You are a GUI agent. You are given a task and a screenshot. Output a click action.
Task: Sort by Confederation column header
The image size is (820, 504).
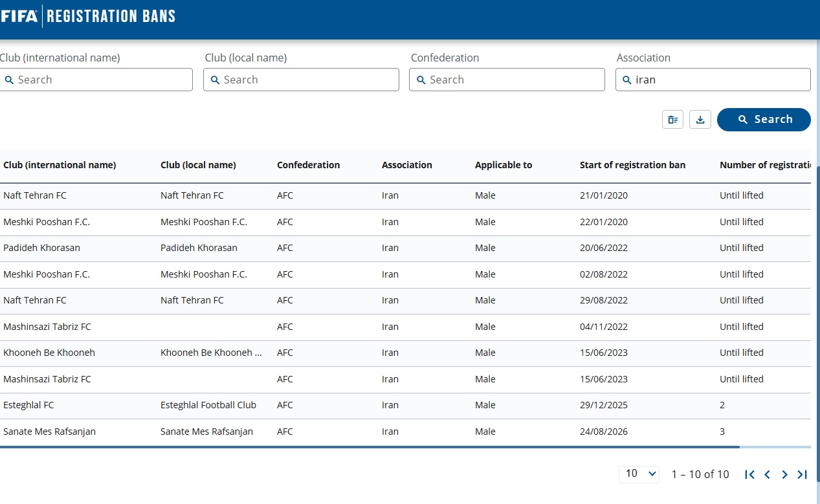click(x=308, y=165)
